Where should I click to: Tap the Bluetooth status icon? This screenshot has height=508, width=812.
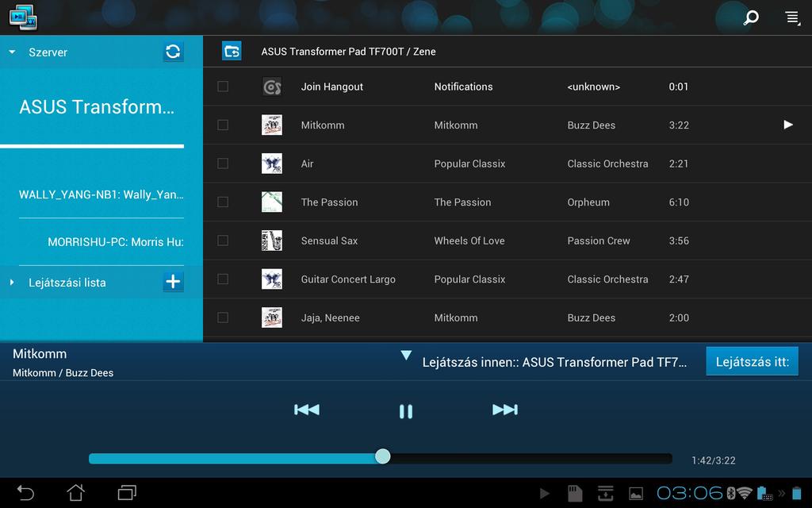[x=730, y=493]
